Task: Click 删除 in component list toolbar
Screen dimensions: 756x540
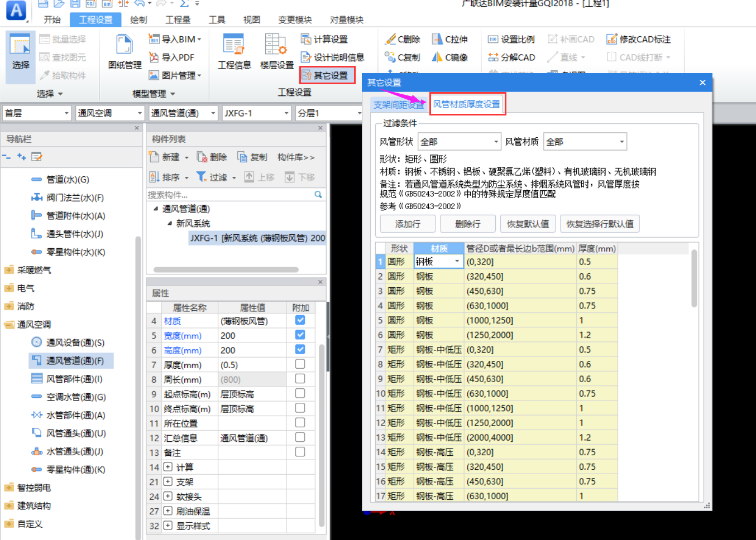Action: tap(212, 157)
